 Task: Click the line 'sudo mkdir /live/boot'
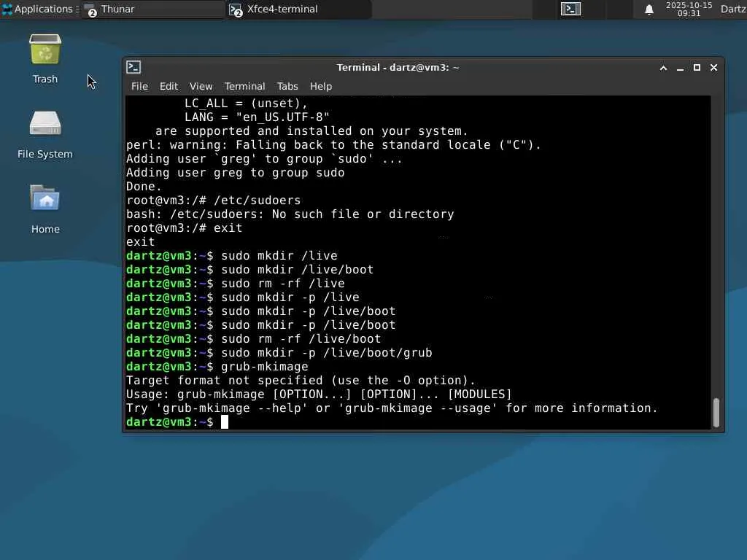298,270
